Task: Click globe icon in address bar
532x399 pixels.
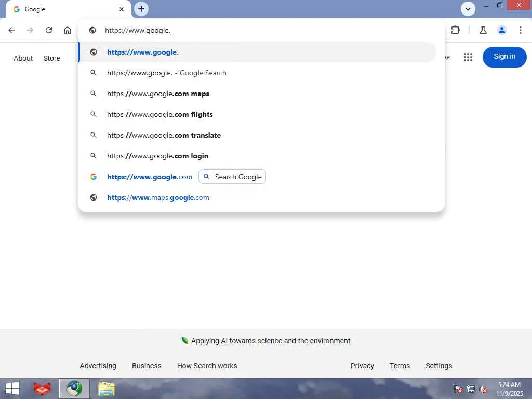Action: 92,30
